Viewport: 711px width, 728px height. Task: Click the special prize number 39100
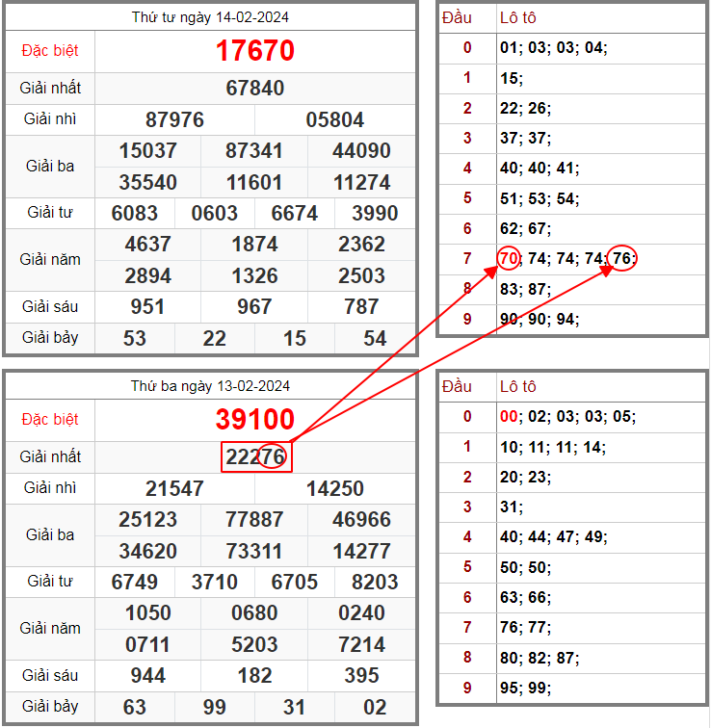255,420
